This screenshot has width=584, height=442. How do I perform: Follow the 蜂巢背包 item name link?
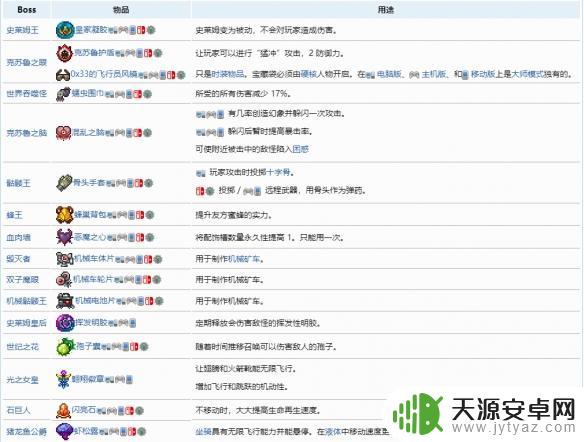click(x=91, y=214)
